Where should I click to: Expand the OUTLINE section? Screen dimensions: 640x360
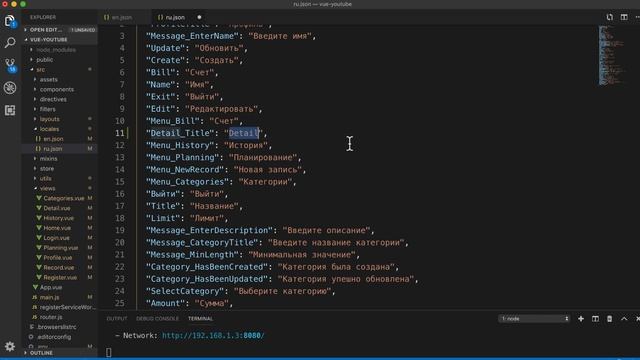point(60,353)
